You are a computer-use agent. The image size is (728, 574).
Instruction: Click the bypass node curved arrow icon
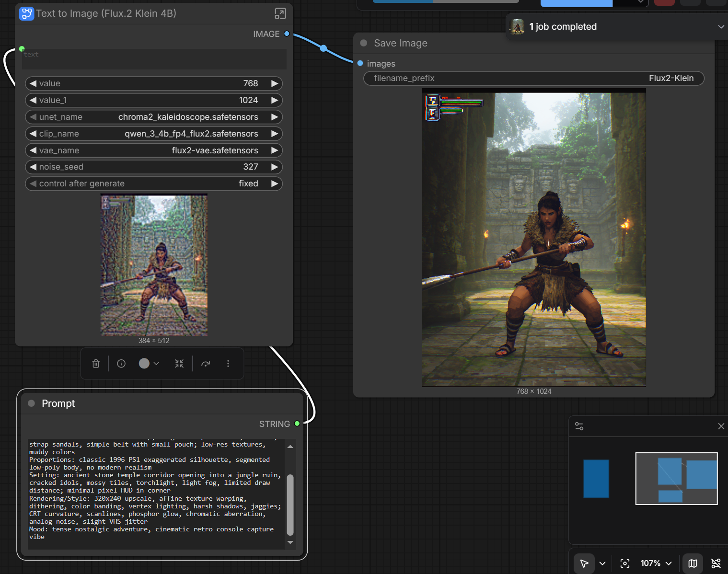click(x=206, y=364)
